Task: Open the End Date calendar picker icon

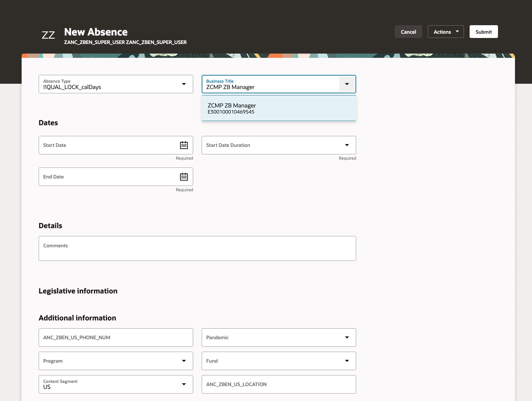Action: (184, 177)
